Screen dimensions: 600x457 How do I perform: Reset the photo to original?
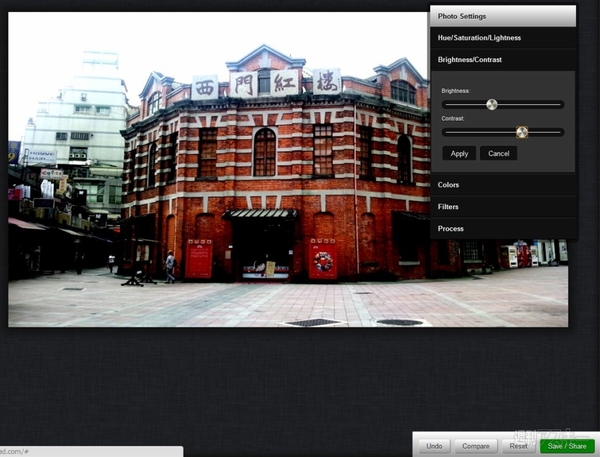click(518, 446)
